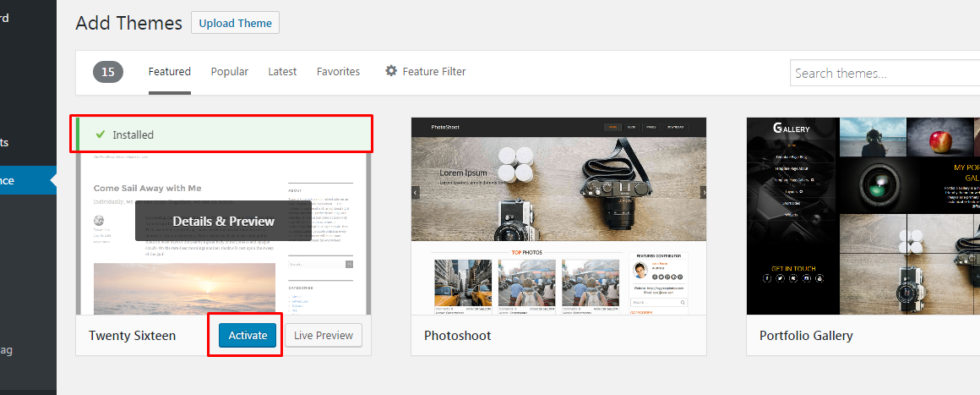This screenshot has width=980, height=395.
Task: Click the Photoshoot theme name
Action: point(458,336)
